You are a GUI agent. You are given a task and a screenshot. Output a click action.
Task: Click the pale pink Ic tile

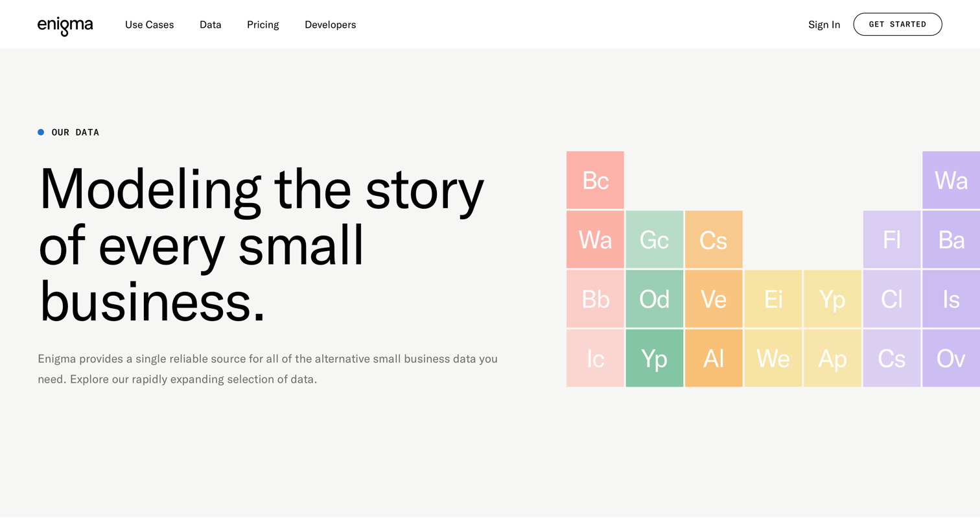click(595, 358)
